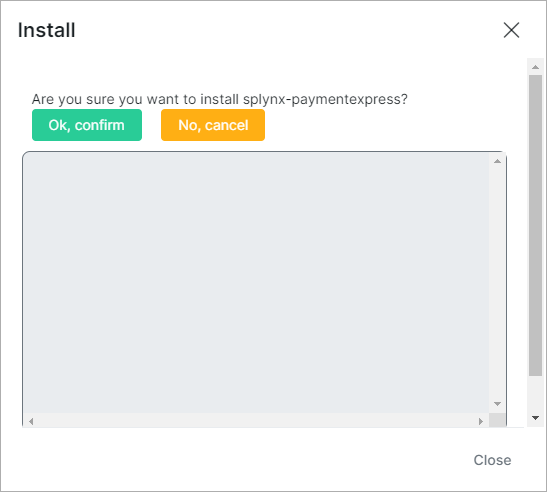Viewport: 547px width, 492px height.
Task: Focus the empty install log text area
Action: point(256,283)
